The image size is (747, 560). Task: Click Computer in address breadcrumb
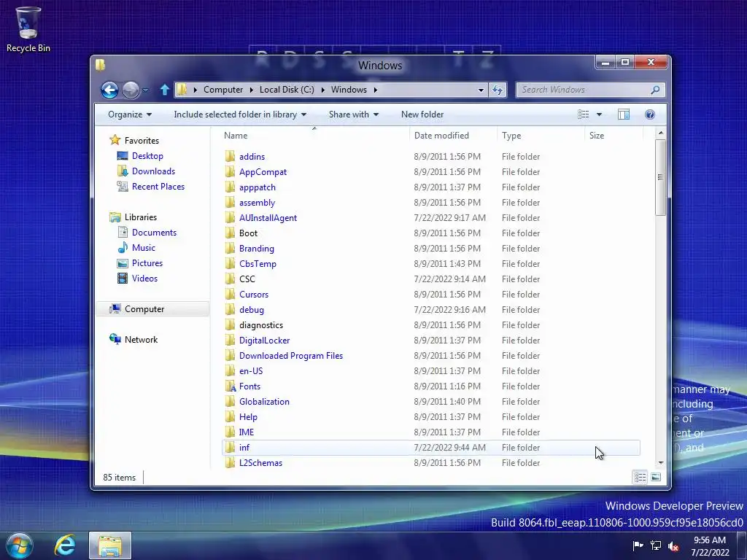tap(223, 90)
